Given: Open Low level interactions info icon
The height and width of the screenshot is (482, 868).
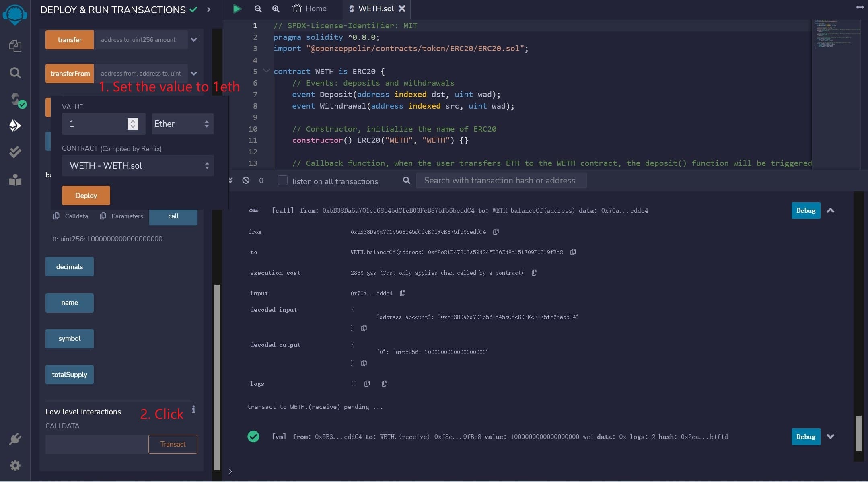Looking at the screenshot, I should tap(193, 409).
